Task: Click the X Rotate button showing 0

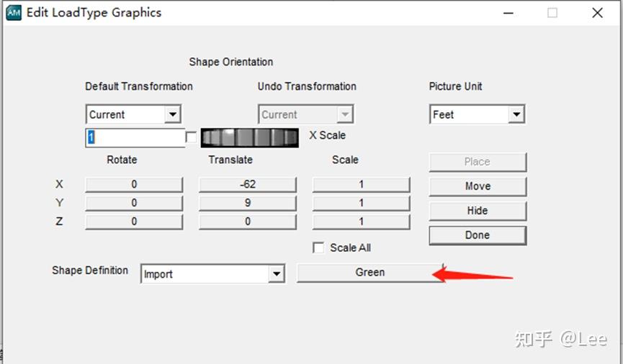Action: tap(134, 184)
